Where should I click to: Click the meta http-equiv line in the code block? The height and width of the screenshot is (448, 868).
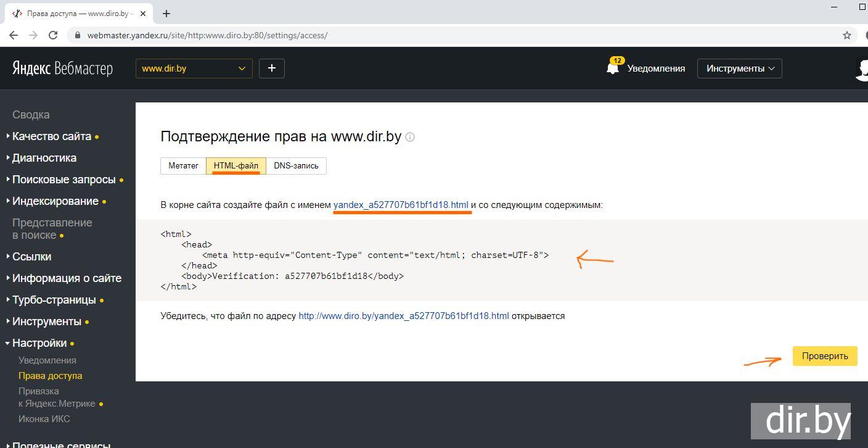[x=375, y=255]
